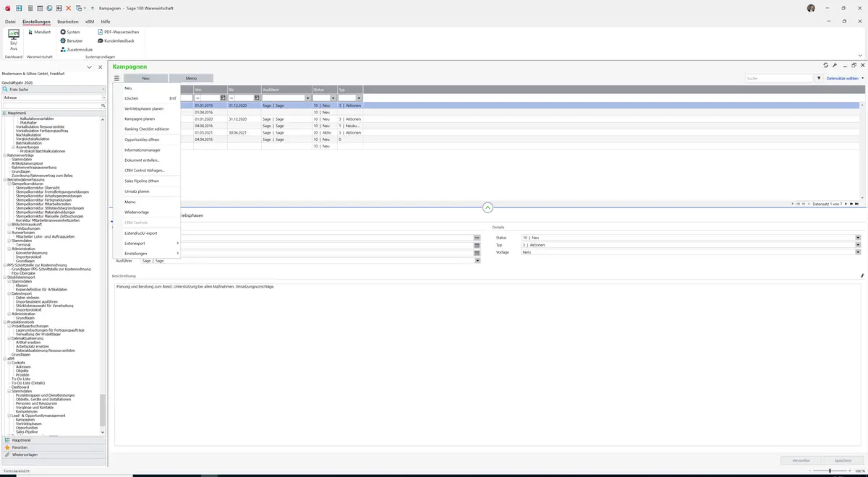
Task: Collapse the detail pane with green chevron
Action: tap(488, 207)
